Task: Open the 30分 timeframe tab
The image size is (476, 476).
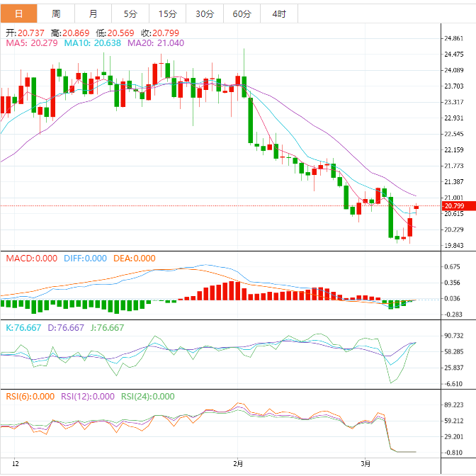Action: coord(205,13)
